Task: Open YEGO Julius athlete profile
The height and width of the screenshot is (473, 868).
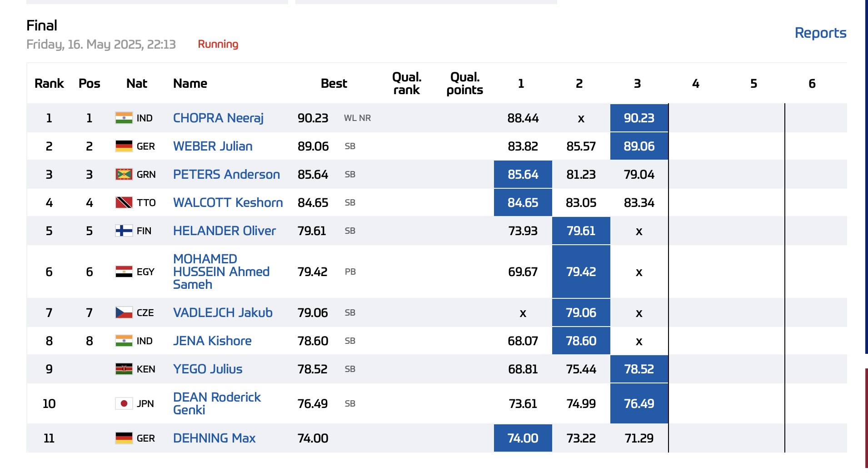Action: pyautogui.click(x=208, y=369)
